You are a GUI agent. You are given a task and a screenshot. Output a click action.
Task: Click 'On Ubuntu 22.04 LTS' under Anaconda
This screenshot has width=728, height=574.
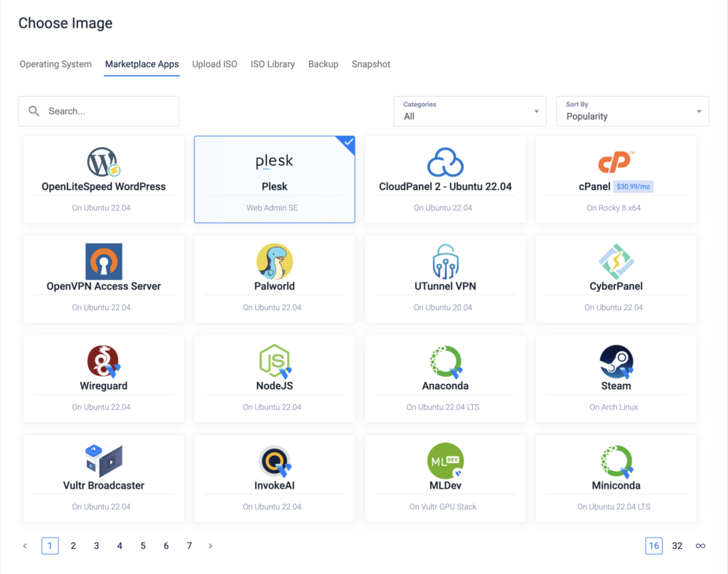pyautogui.click(x=443, y=408)
